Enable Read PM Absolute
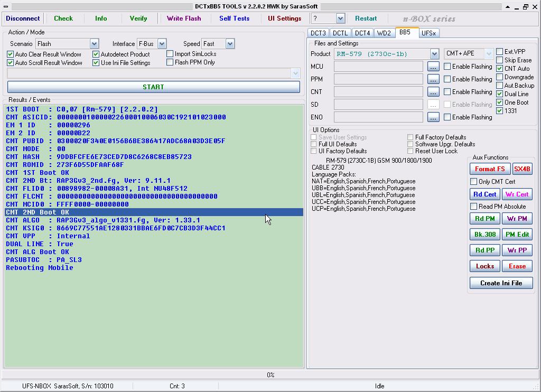 coord(474,207)
